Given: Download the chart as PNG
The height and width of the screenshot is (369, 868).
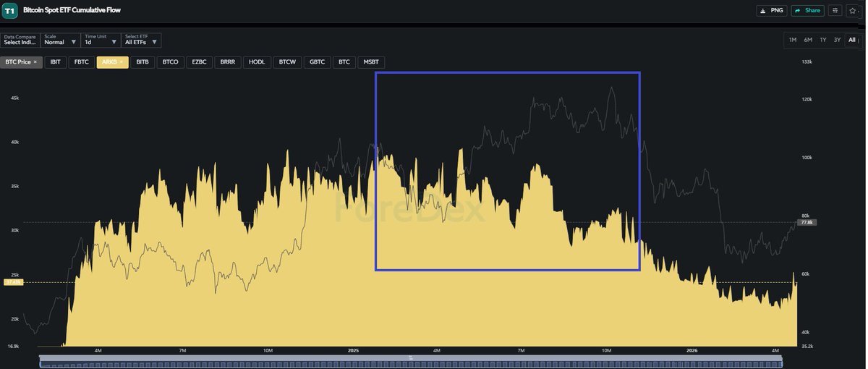Looking at the screenshot, I should click(772, 11).
